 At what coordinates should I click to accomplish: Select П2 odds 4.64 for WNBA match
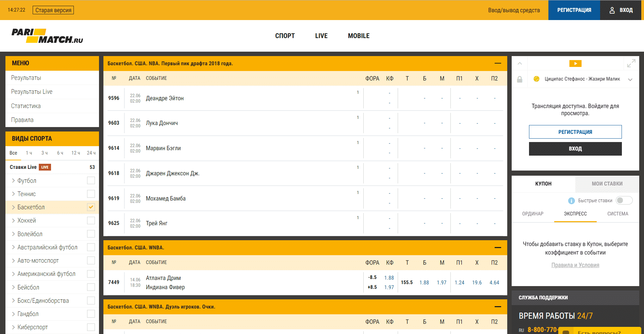(494, 283)
